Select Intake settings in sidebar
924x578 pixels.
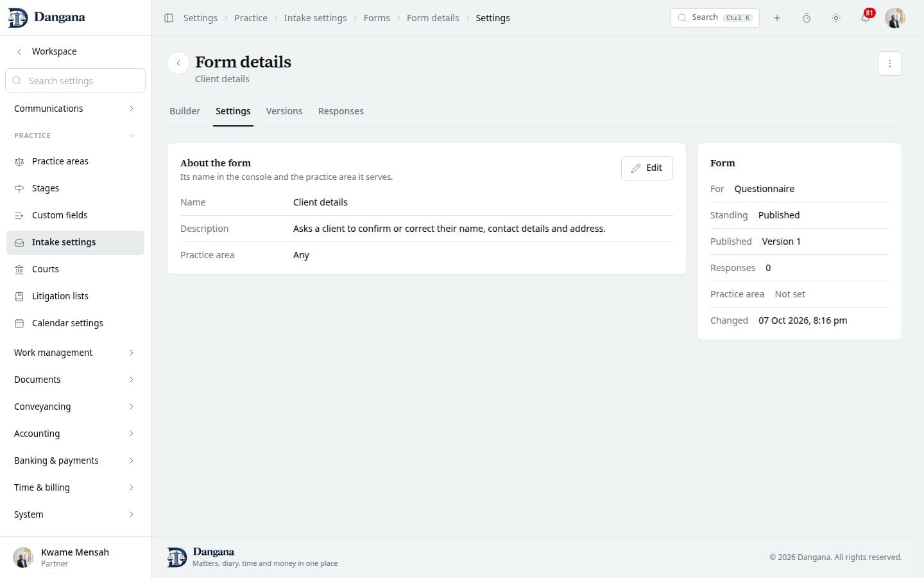point(75,242)
